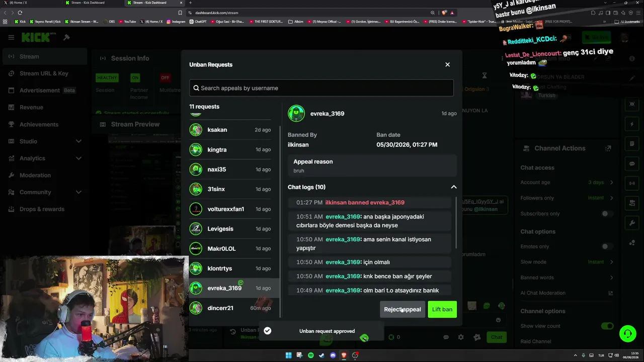Open the Stream sidebar page
Screen dimensions: 644x362
44,56
